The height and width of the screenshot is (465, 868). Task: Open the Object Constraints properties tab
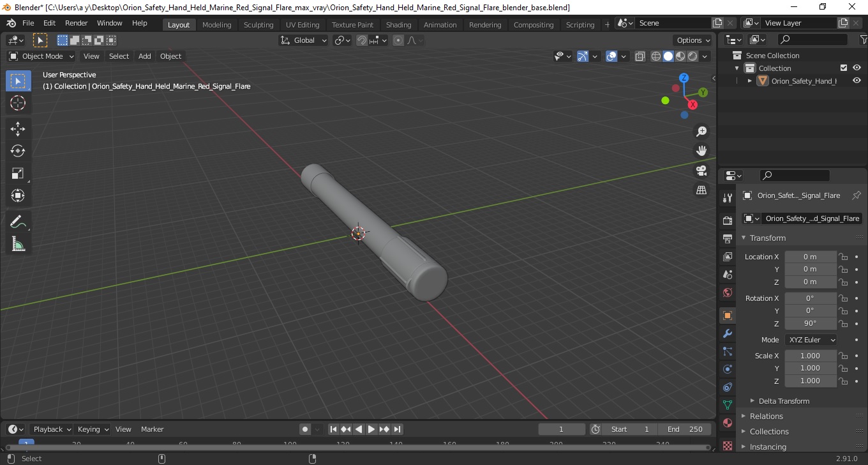tap(728, 387)
